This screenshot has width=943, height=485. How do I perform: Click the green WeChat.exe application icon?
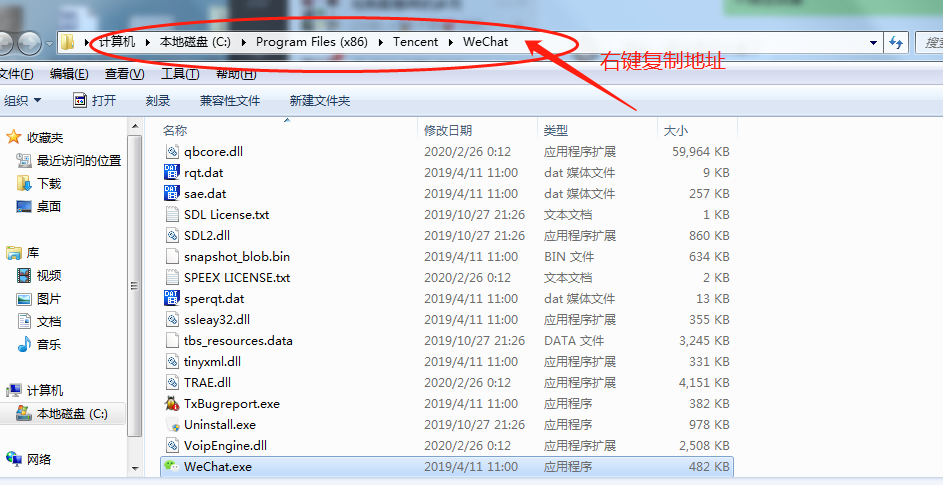coord(172,466)
